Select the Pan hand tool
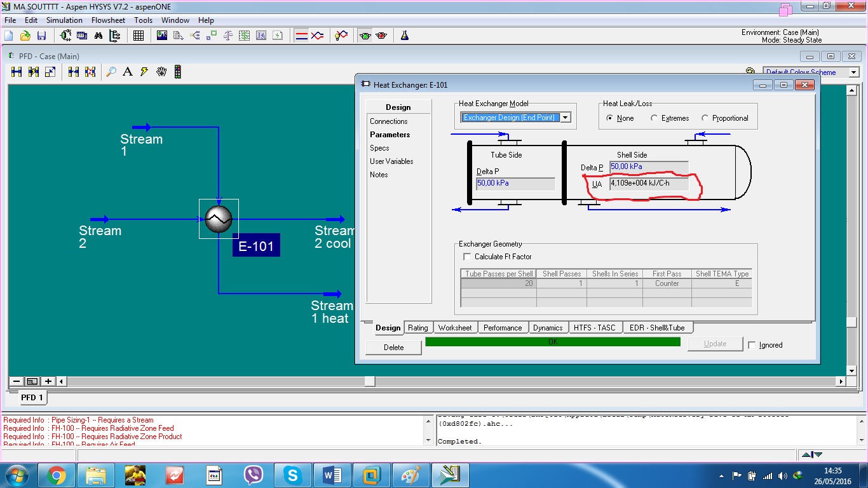Image resolution: width=868 pixels, height=488 pixels. (162, 72)
